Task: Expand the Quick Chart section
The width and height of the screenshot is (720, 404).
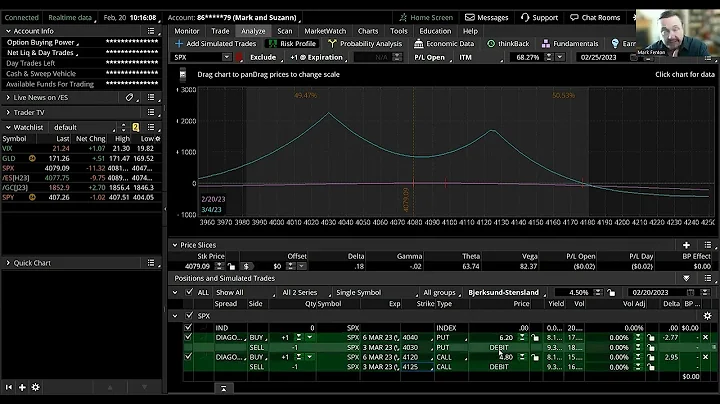Action: [x=8, y=263]
